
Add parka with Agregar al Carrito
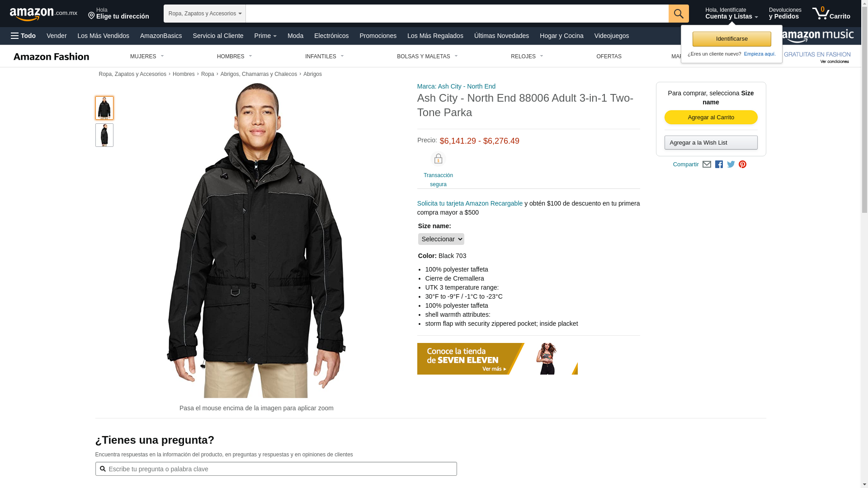[x=711, y=117]
